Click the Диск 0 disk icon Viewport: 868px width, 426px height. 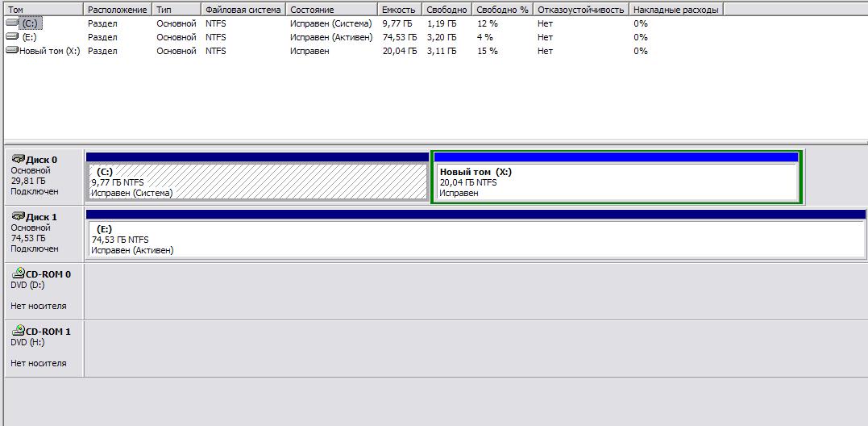pyautogui.click(x=19, y=159)
